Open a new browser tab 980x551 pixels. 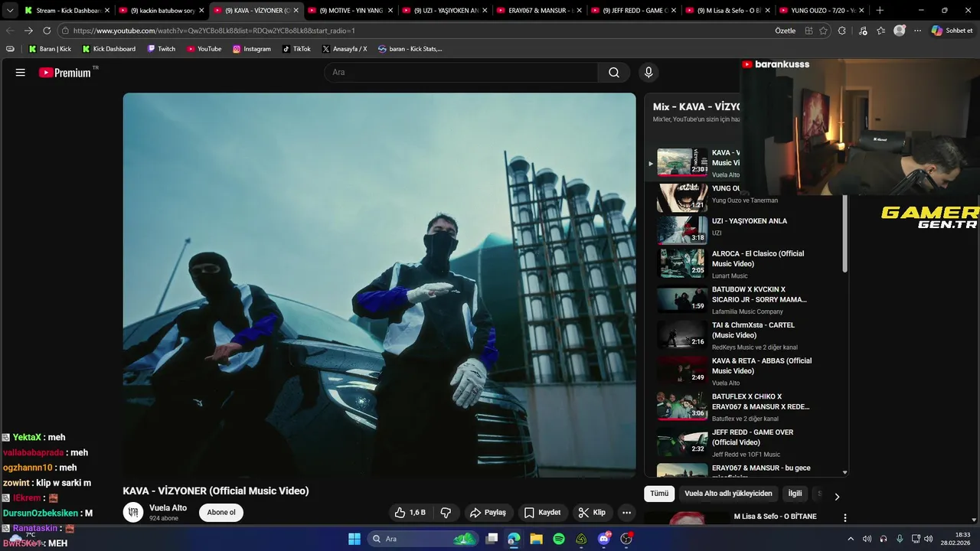tap(880, 11)
